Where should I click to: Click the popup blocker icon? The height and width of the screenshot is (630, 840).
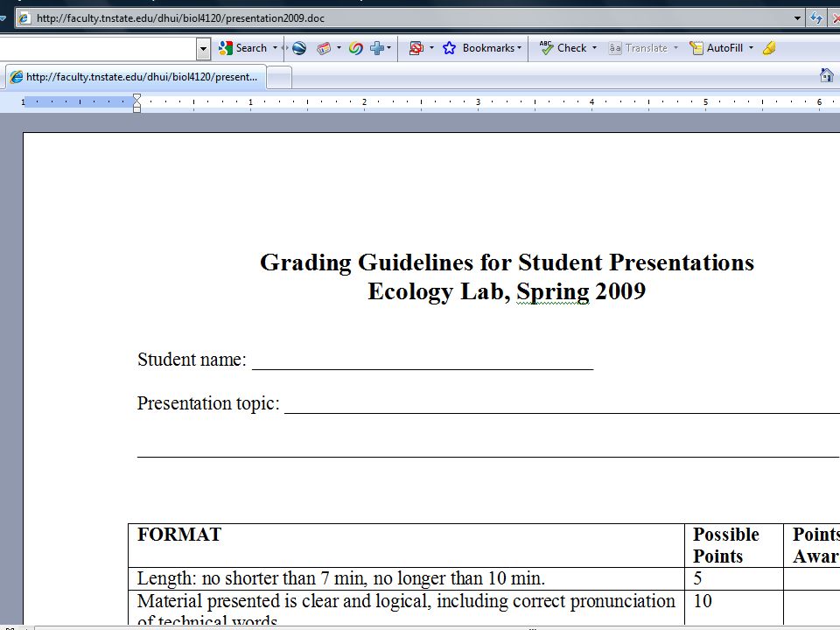tap(416, 48)
